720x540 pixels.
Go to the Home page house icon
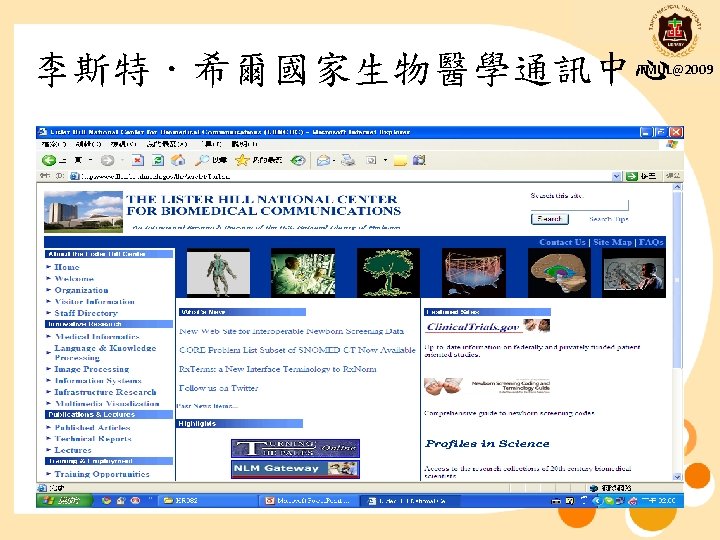tap(178, 160)
